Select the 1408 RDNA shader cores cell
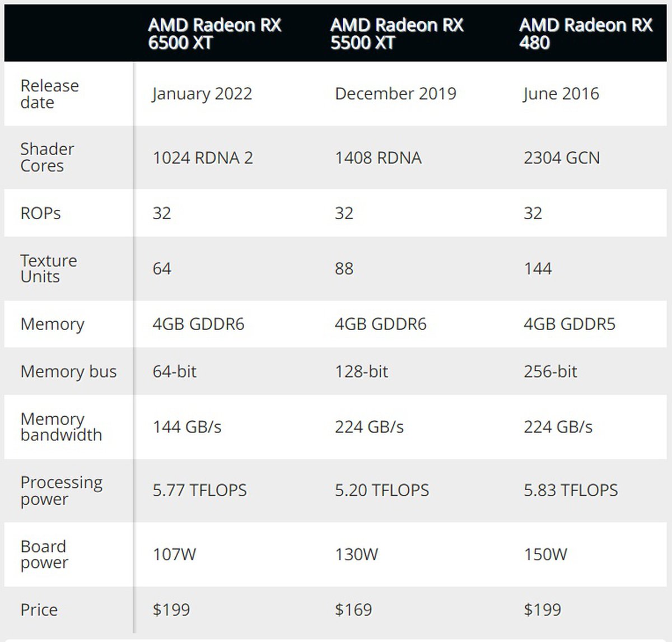Screen dimensions: 672x642 pos(378,157)
